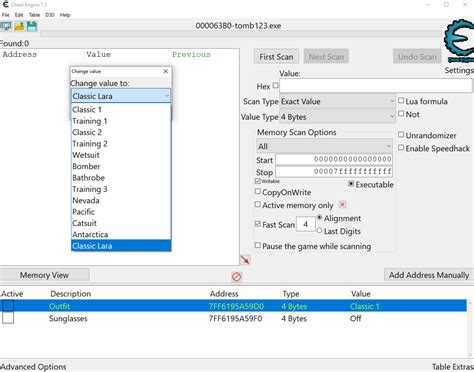Choose Nevada from the outfit list

pyautogui.click(x=121, y=200)
